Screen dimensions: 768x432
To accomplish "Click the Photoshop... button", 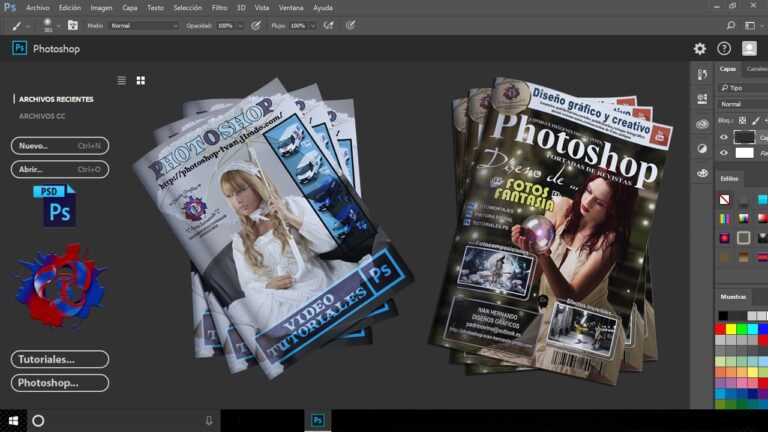I will pyautogui.click(x=60, y=383).
